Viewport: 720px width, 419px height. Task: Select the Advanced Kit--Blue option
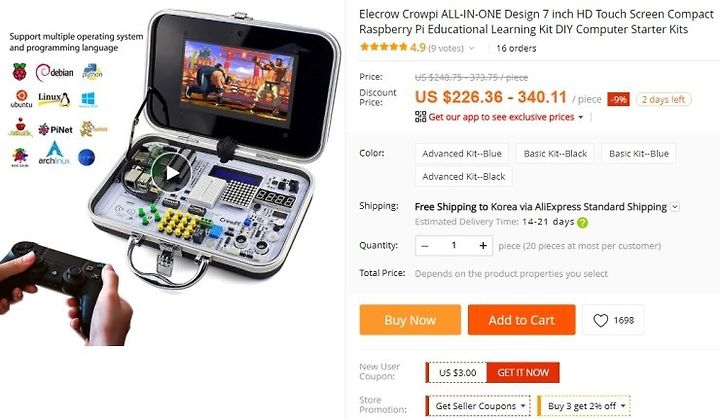[461, 154]
